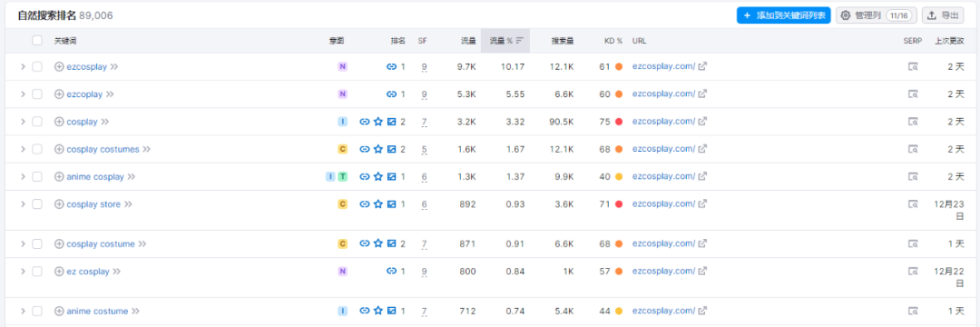Check the cosplay row checkbox
The image size is (980, 327).
point(37,122)
